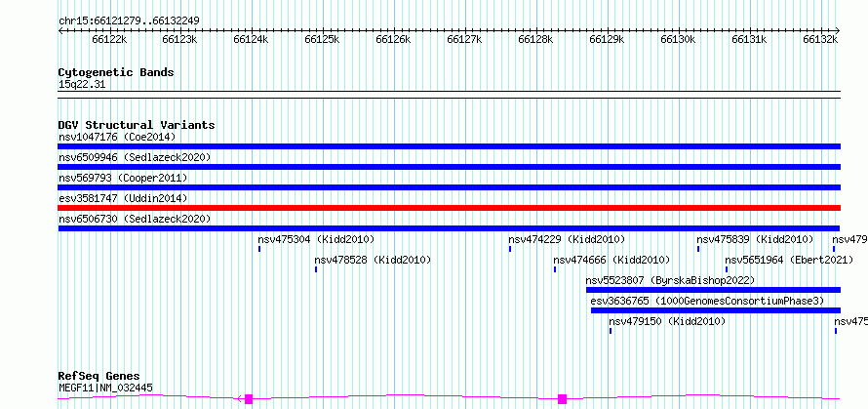This screenshot has width=868, height=409.
Task: Click the 66131k ruler label
Action: [x=750, y=39]
